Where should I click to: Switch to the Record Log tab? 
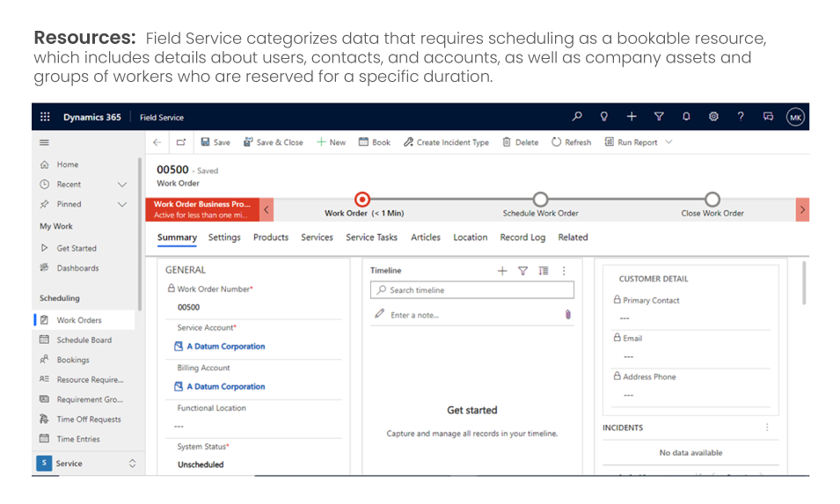[522, 237]
